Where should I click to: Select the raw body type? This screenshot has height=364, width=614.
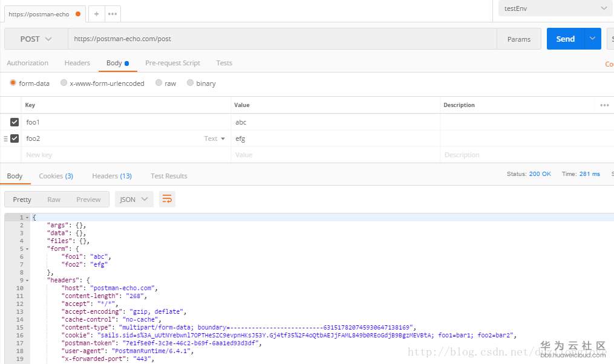click(159, 83)
